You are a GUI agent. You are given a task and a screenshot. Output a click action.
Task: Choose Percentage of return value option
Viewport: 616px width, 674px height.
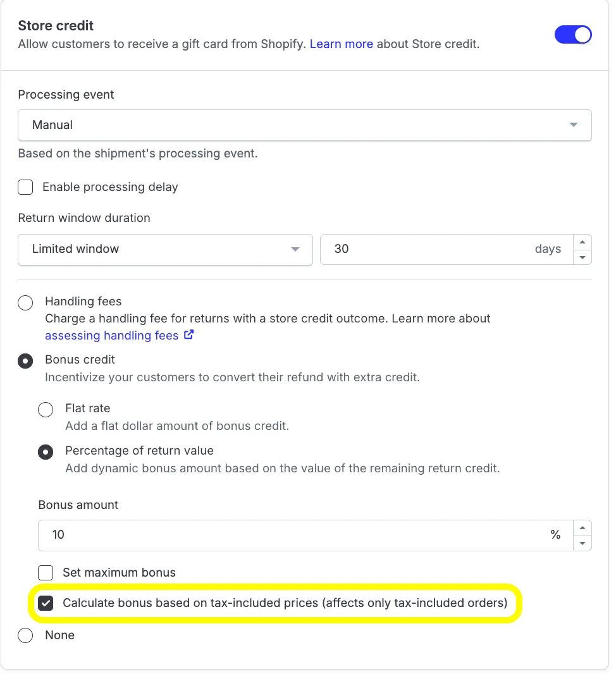[x=46, y=452]
